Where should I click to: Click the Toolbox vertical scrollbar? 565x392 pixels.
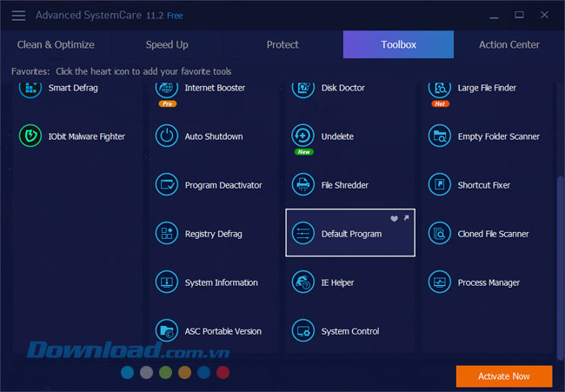tap(560, 268)
